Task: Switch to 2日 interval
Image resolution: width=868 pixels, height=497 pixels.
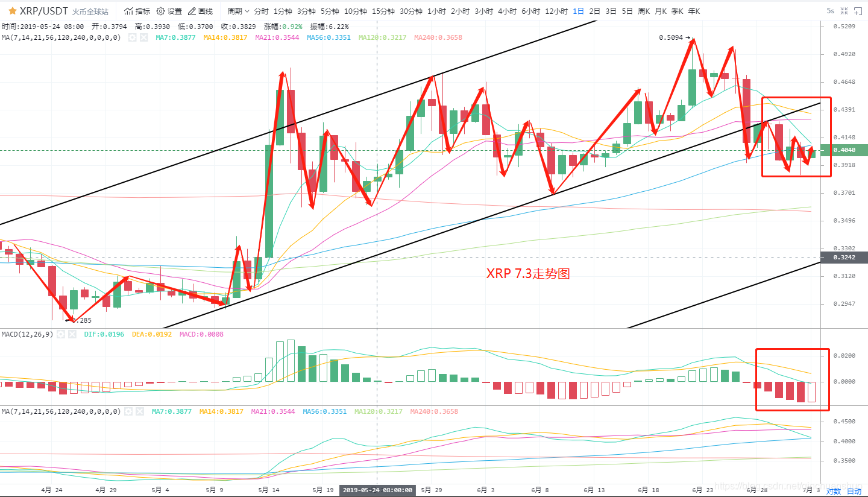Action: [595, 11]
